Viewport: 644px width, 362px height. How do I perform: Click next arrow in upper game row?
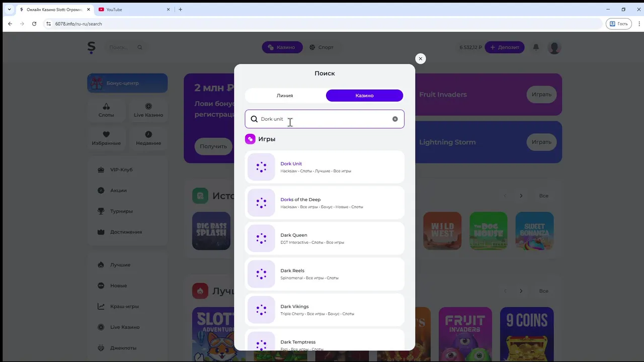(x=521, y=196)
